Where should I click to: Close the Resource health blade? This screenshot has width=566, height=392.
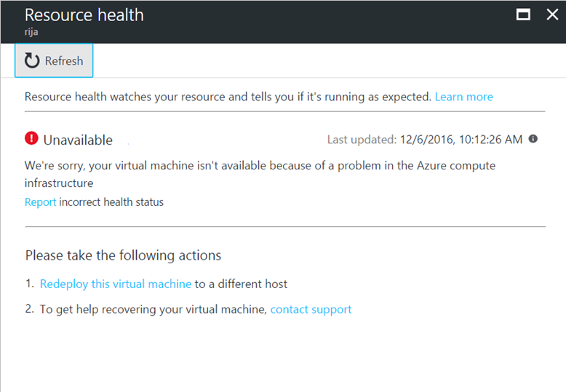(x=552, y=15)
